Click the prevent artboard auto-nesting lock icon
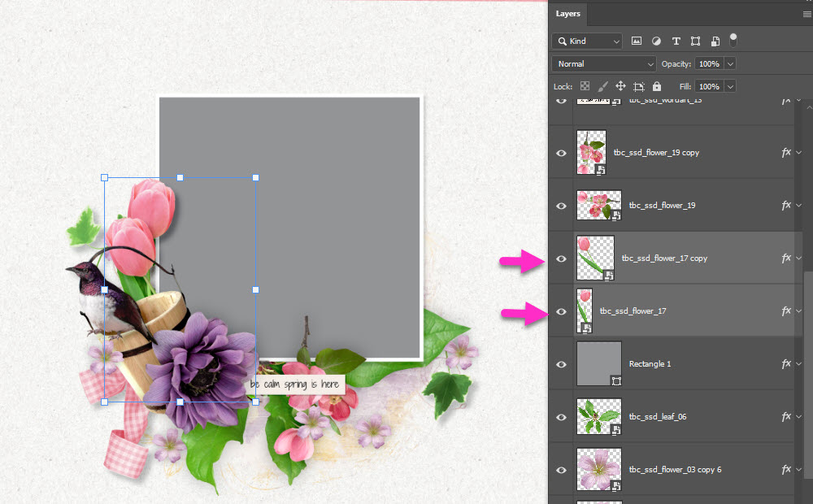Image resolution: width=813 pixels, height=504 pixels. (639, 87)
